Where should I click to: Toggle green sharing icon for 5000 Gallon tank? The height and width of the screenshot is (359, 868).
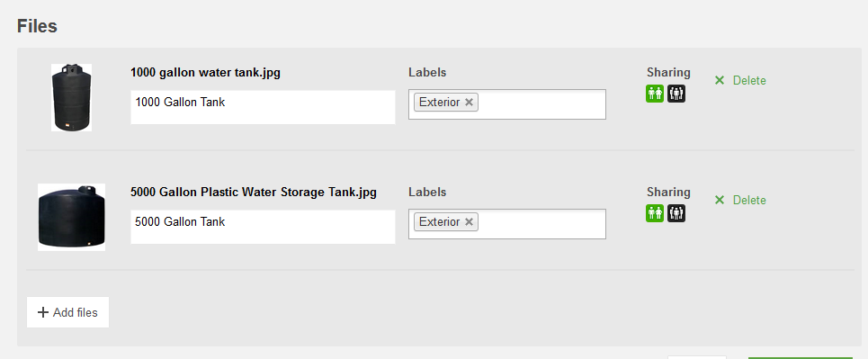654,213
